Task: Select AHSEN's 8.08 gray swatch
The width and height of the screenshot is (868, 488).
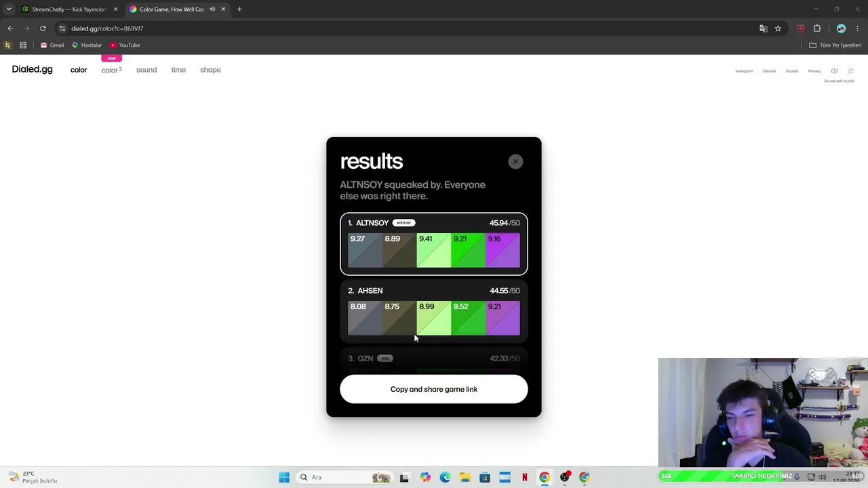Action: coord(365,318)
